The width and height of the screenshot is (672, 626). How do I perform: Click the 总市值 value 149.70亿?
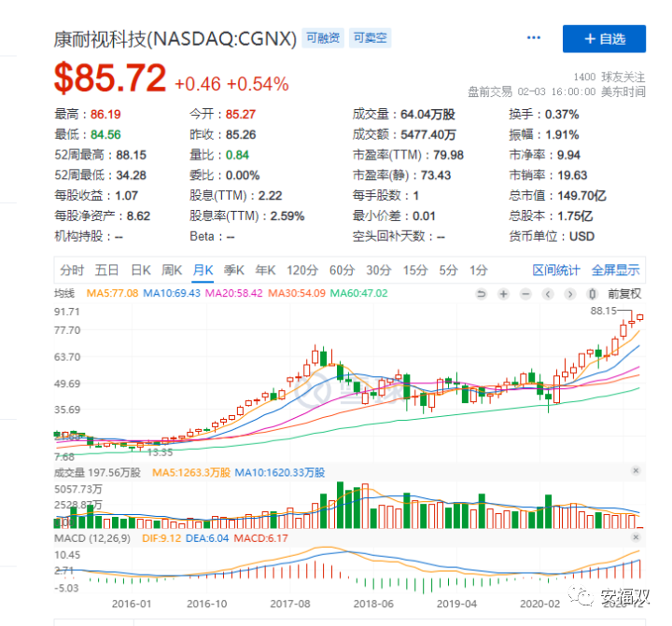(581, 196)
